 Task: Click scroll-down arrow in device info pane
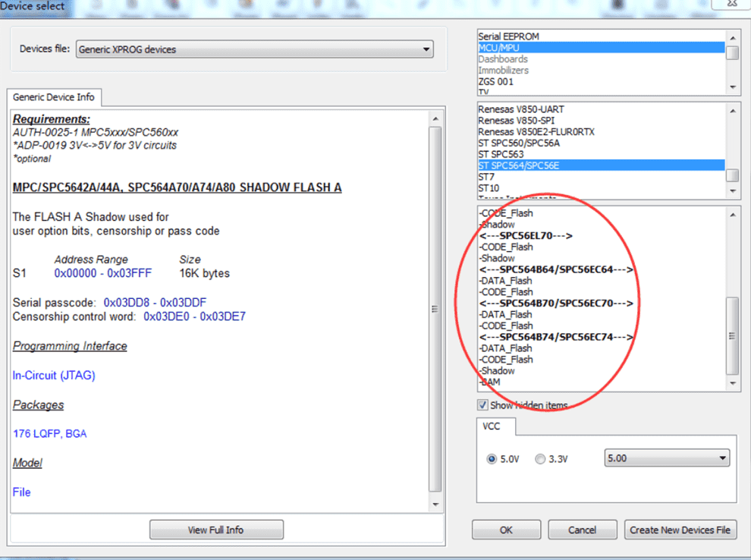435,505
